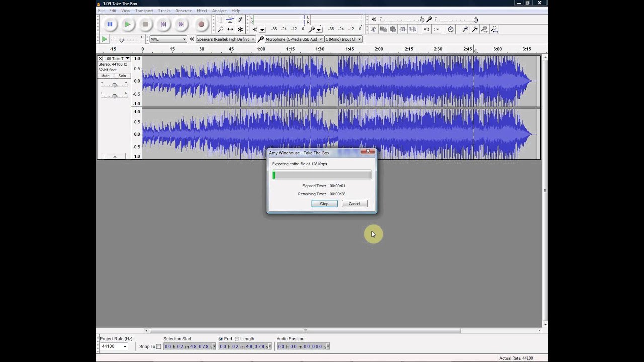644x362 pixels.
Task: Open the output meter speaker dropdown
Action: coord(262,30)
